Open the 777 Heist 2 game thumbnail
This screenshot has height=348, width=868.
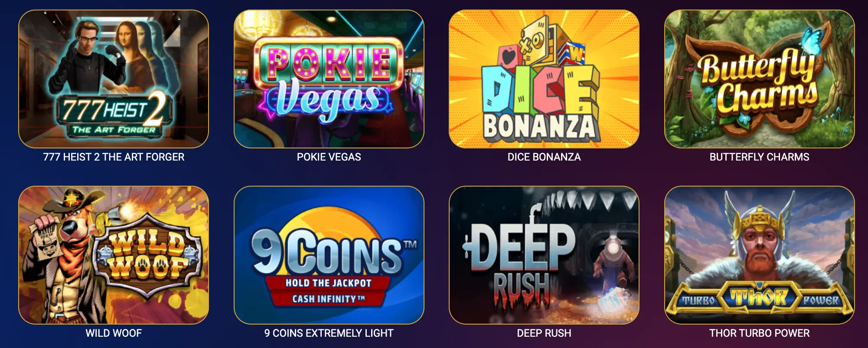[x=114, y=79]
